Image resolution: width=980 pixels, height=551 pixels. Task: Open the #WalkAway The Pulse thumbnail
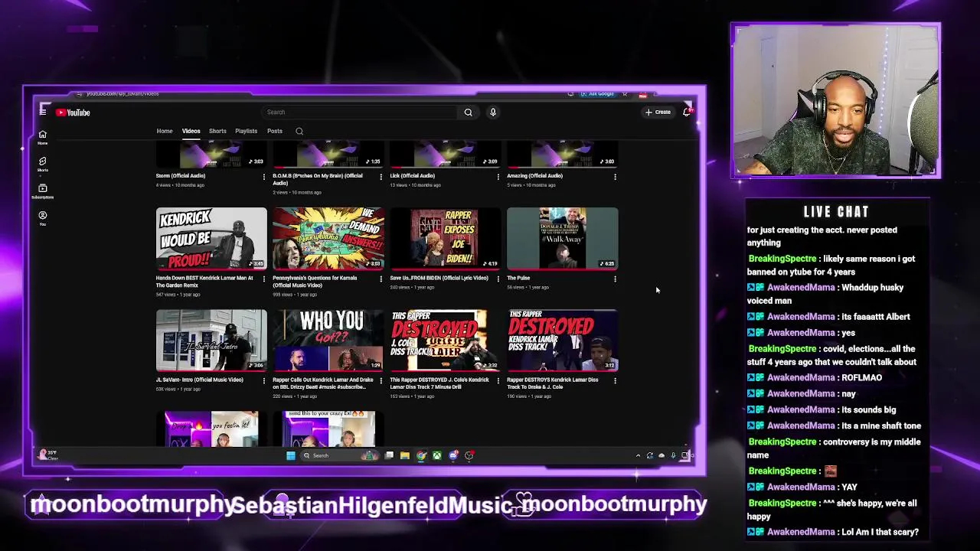point(562,238)
